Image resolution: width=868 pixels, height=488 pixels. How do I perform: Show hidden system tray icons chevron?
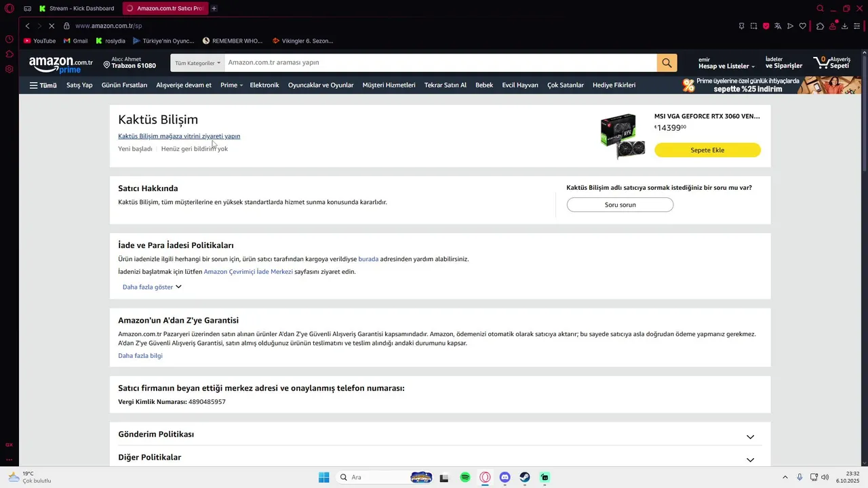point(785,477)
